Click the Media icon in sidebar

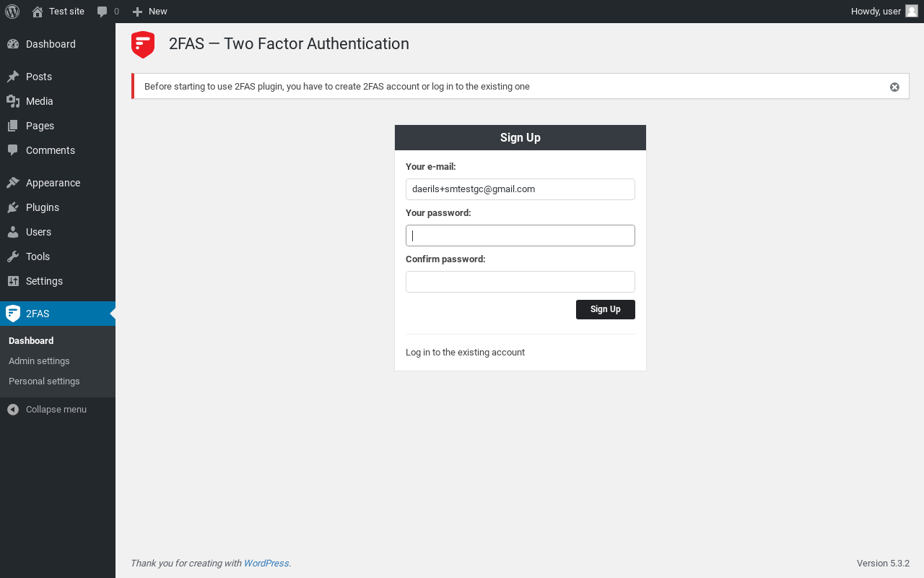coord(13,101)
